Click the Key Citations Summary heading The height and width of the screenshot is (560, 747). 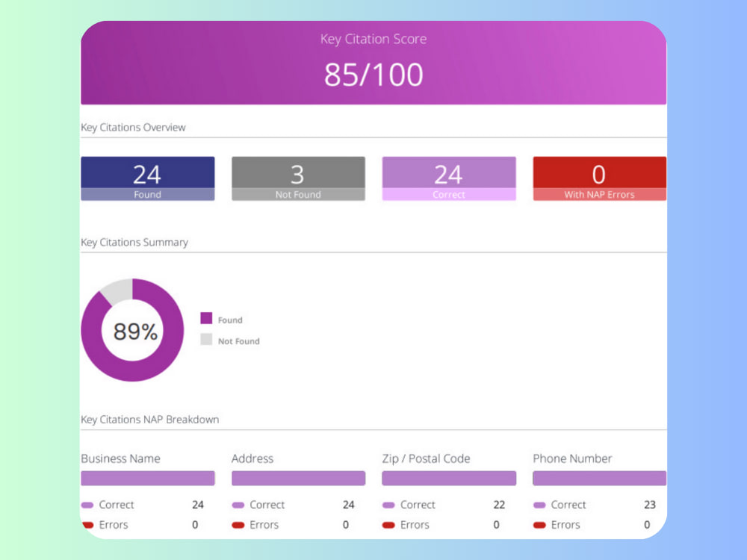pos(134,242)
